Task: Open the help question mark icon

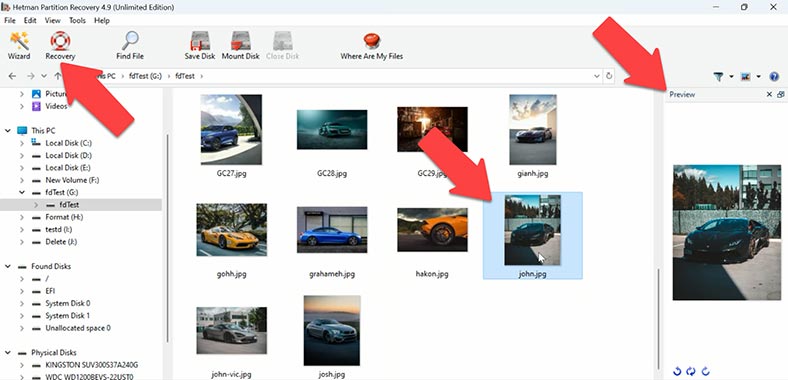Action: [774, 76]
